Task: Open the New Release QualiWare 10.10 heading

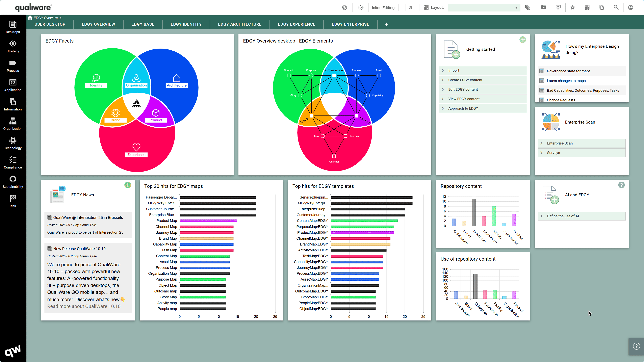Action: tap(79, 249)
